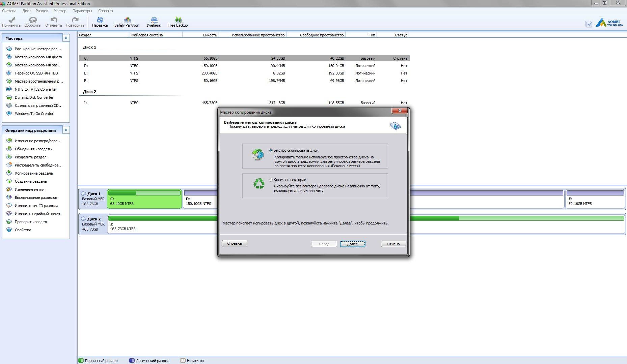Sort by Использованное пространство column header
The width and height of the screenshot is (627, 364).
[253, 35]
